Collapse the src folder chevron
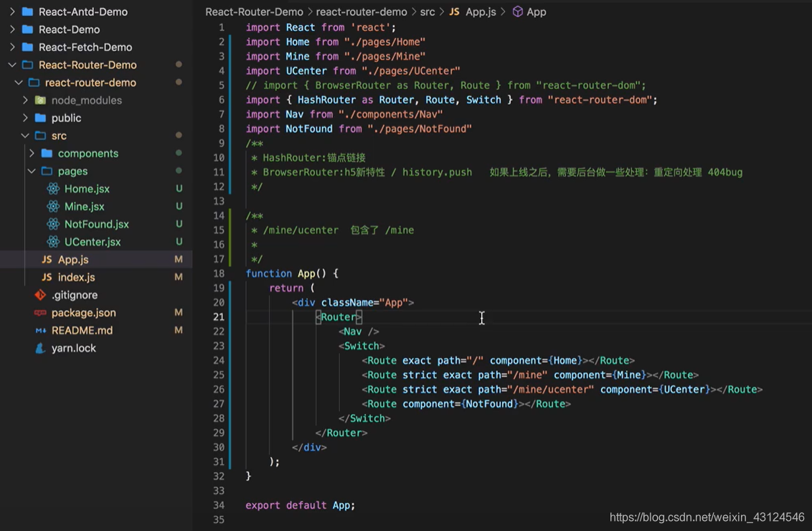 pos(25,135)
